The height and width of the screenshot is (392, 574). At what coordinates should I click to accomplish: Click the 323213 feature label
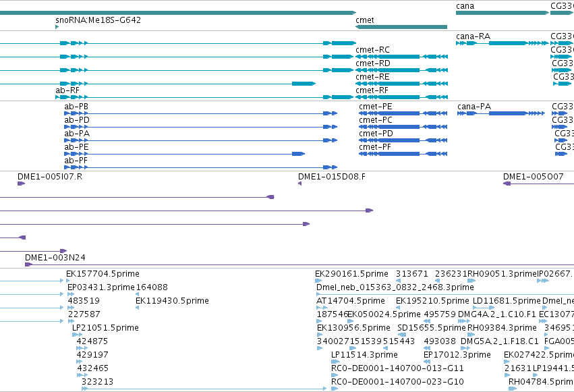tap(97, 382)
